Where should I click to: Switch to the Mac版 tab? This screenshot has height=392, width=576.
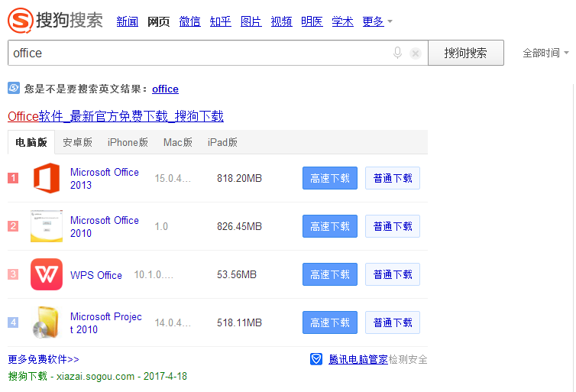click(178, 142)
